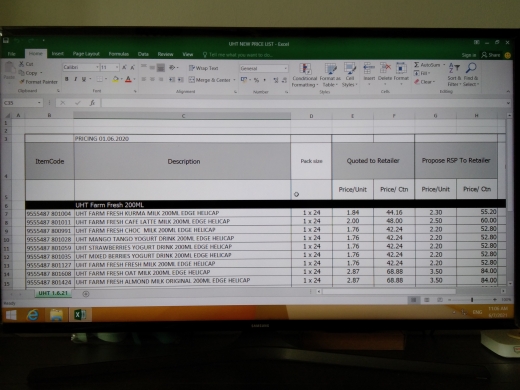Viewport: 520px width, 390px height.
Task: Click the Conditional Formatting icon
Action: 305,69
